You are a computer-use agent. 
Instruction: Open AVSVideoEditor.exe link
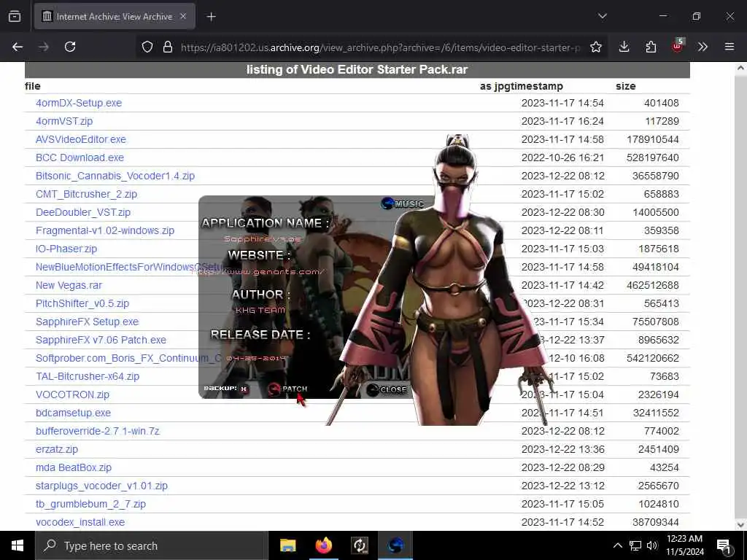81,139
